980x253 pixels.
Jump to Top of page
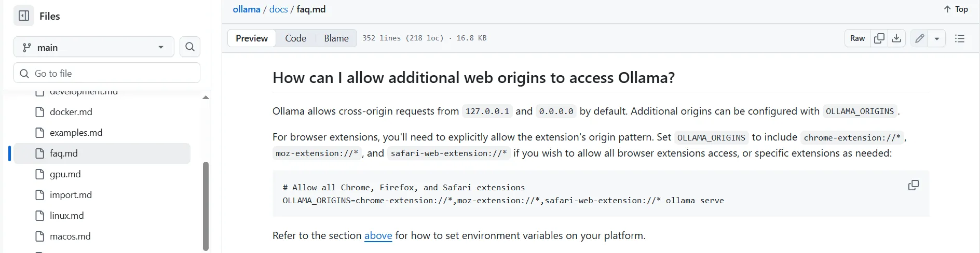tap(956, 9)
